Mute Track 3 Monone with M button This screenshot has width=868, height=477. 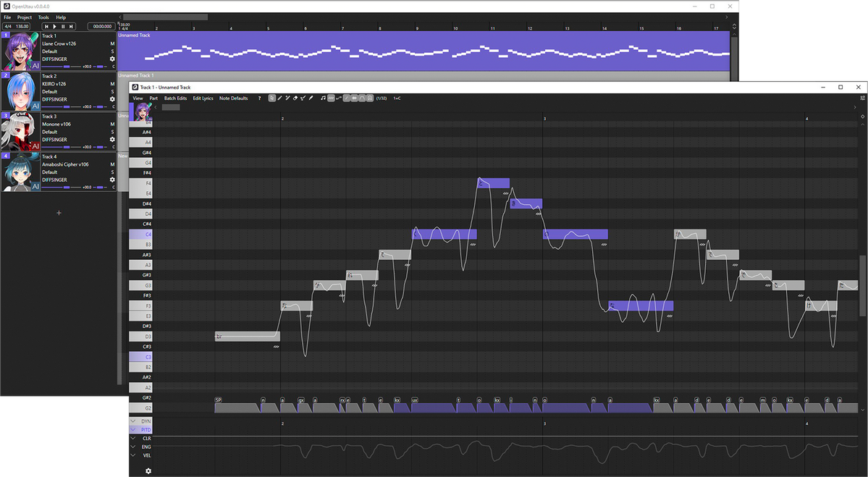112,124
